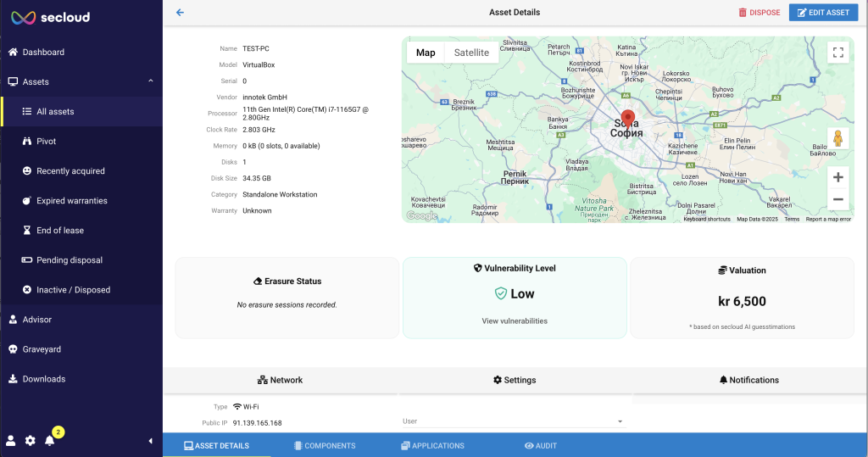Toggle map fullscreen view
Image resolution: width=868 pixels, height=457 pixels.
(837, 53)
